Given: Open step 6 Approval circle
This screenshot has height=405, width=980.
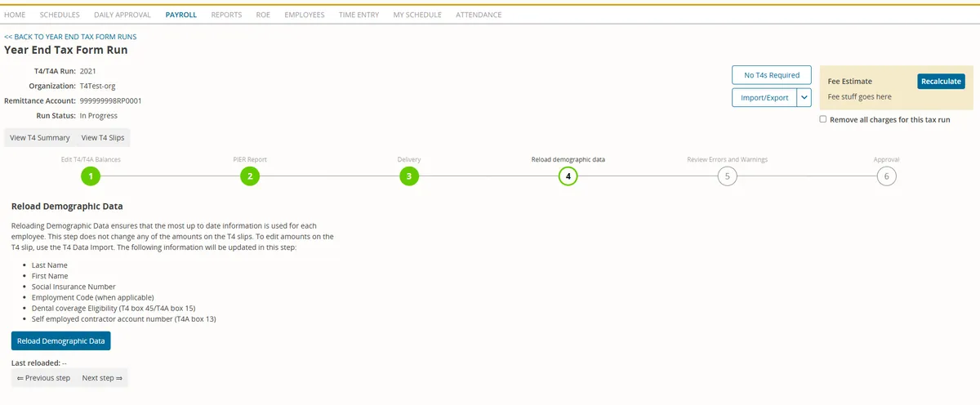Looking at the screenshot, I should pyautogui.click(x=886, y=176).
